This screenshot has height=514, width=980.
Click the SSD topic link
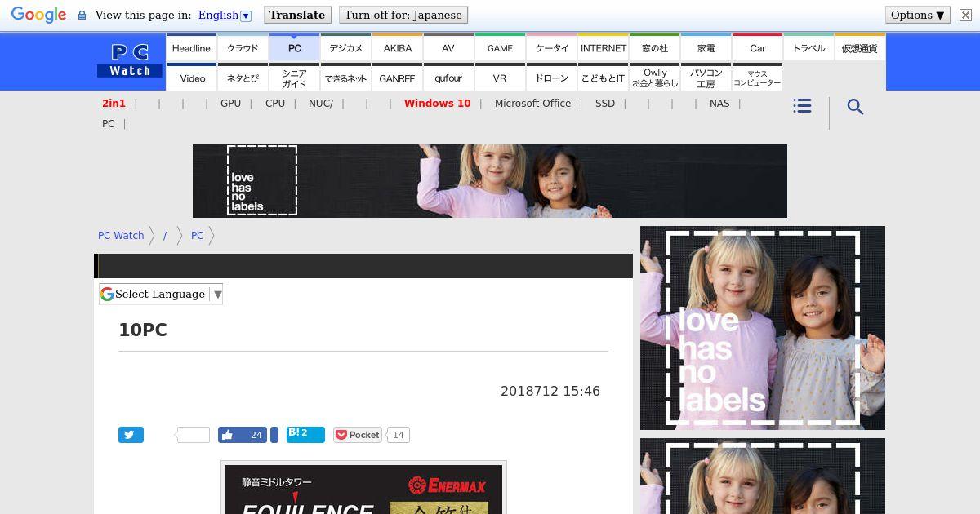click(x=605, y=104)
